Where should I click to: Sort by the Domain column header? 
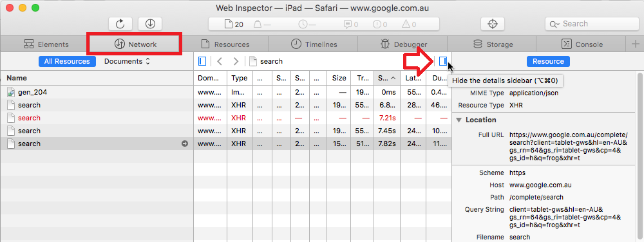pos(211,78)
